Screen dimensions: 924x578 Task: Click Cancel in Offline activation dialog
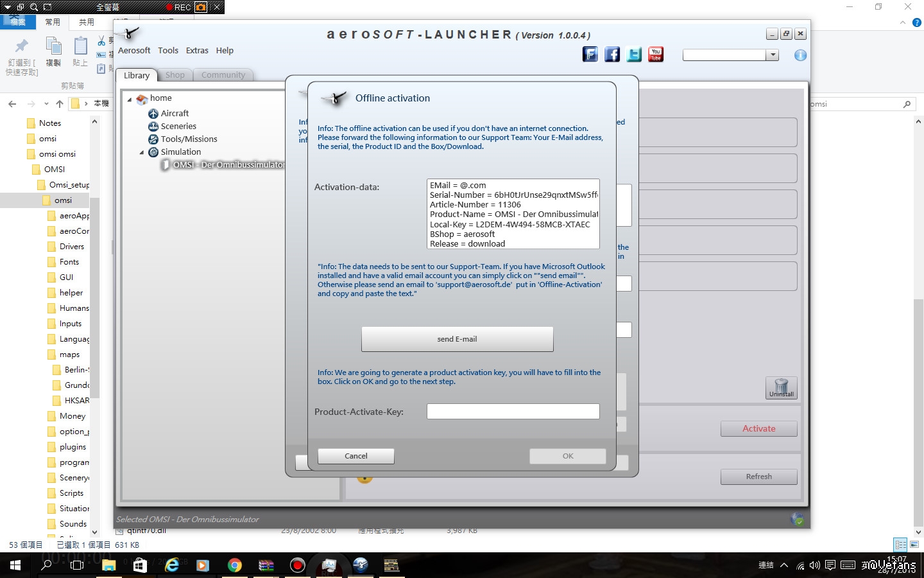[356, 456]
